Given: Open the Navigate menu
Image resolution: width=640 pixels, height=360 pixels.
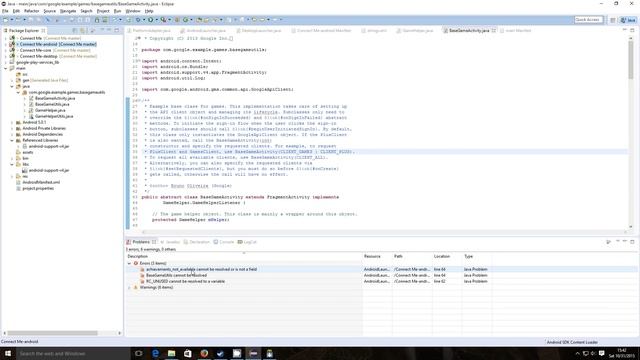Looking at the screenshot, I should pyautogui.click(x=68, y=11).
